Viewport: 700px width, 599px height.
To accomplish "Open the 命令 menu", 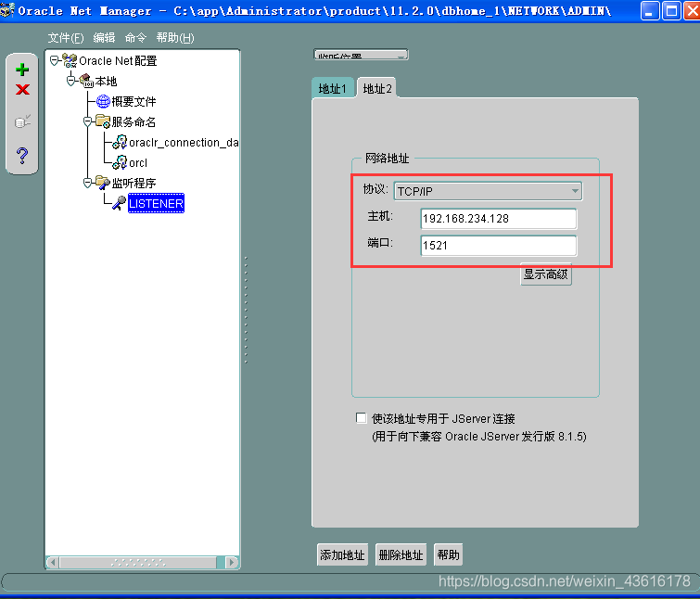I will click(135, 38).
